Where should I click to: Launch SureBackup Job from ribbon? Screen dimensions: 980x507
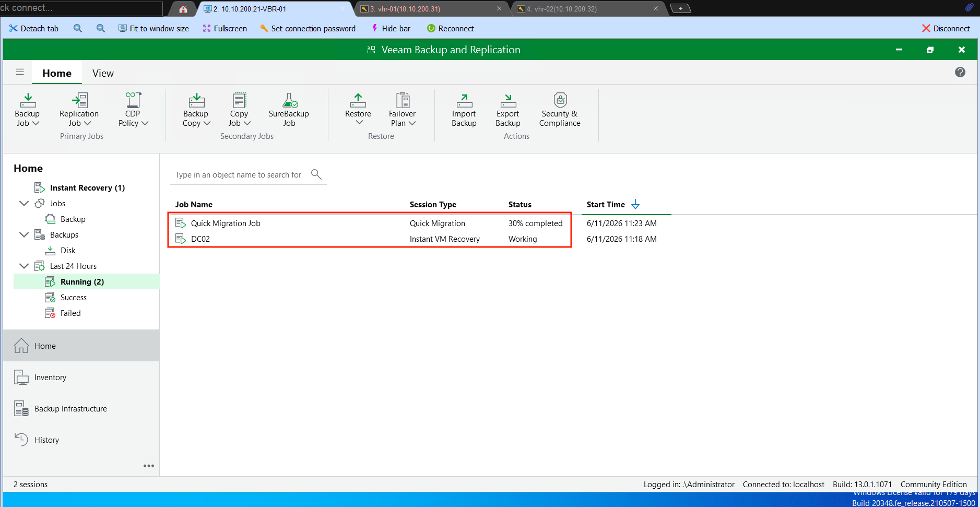coord(289,110)
